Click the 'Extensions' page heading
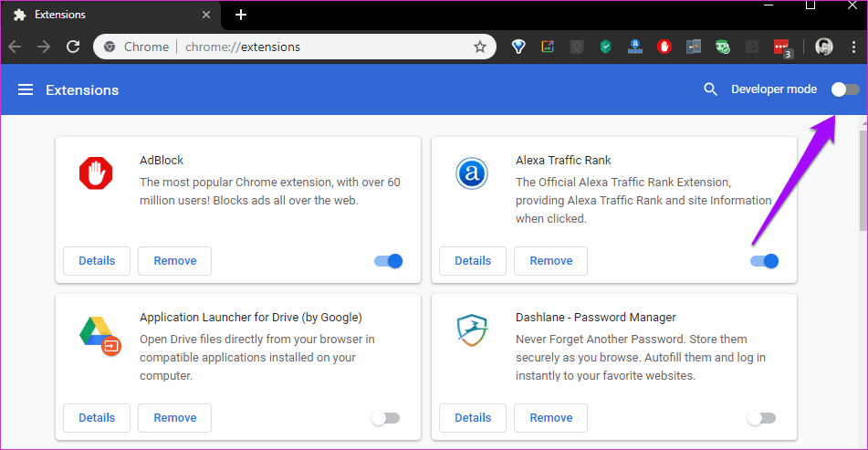The height and width of the screenshot is (450, 868). pyautogui.click(x=82, y=90)
